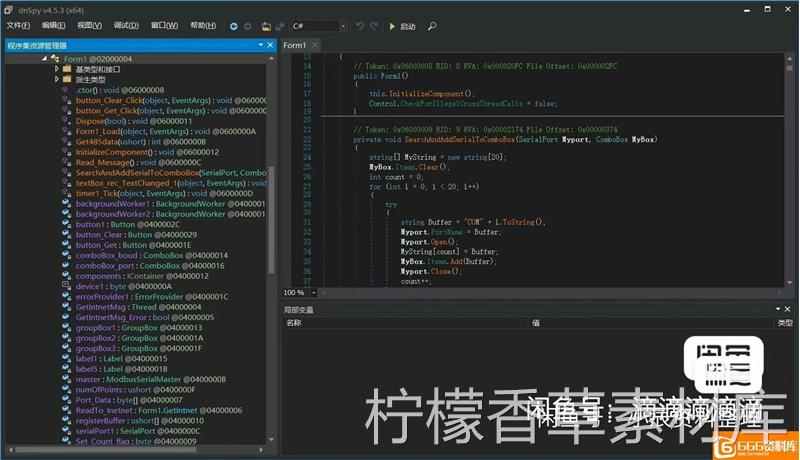Click the field icon beside comboBox_port
Viewport: 800px width, 460px height.
click(x=66, y=265)
